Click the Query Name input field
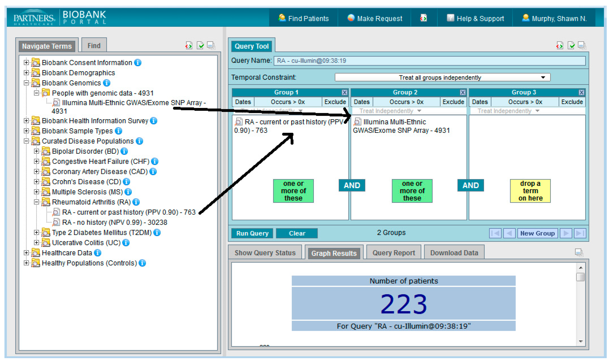 tap(430, 61)
